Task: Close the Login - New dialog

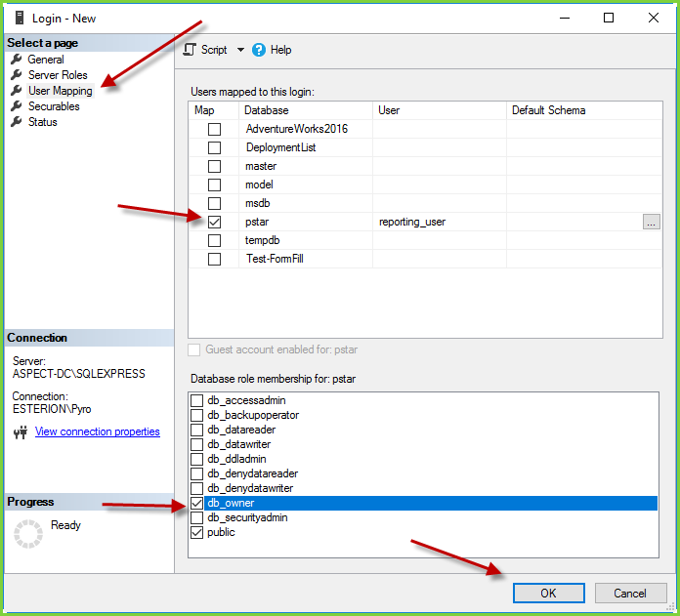Action: pos(654,19)
